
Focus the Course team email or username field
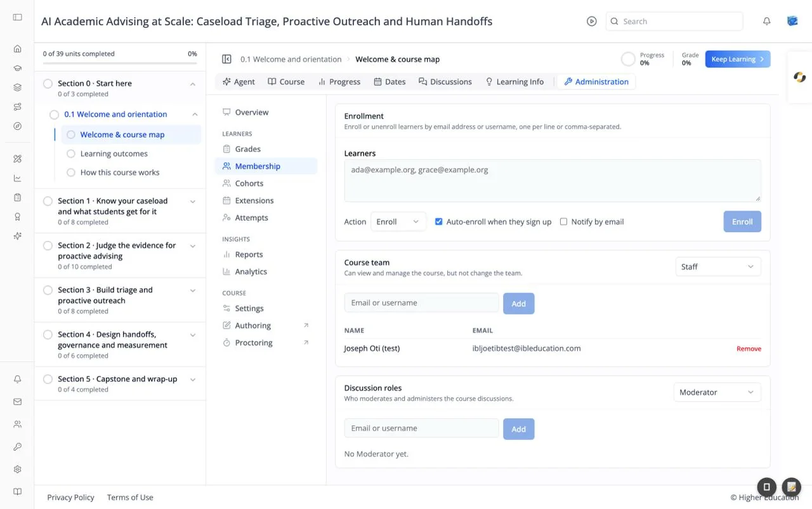(x=422, y=303)
